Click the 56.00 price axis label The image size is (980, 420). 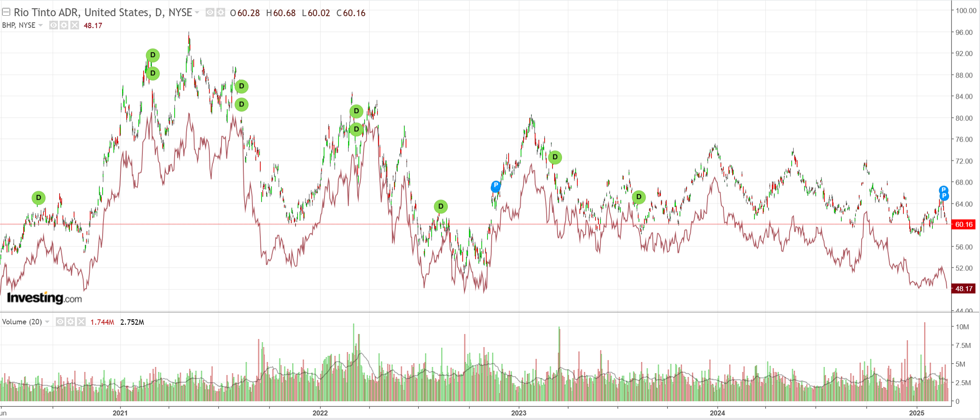point(964,247)
